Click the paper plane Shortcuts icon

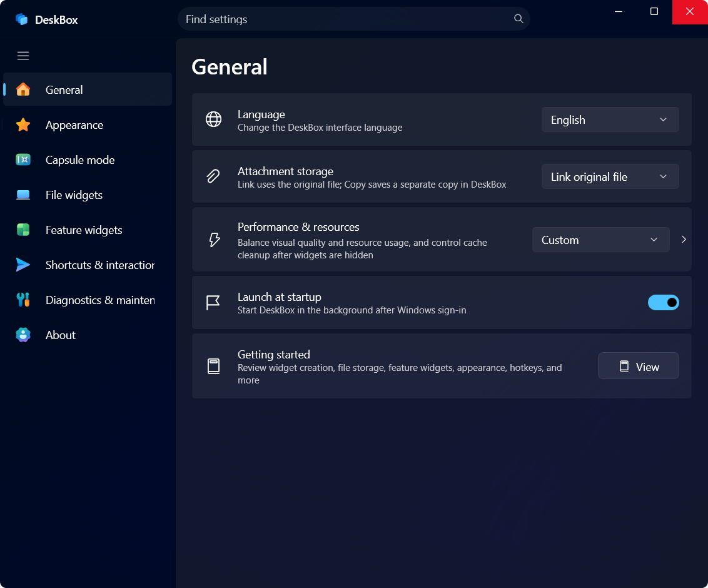pyautogui.click(x=23, y=265)
